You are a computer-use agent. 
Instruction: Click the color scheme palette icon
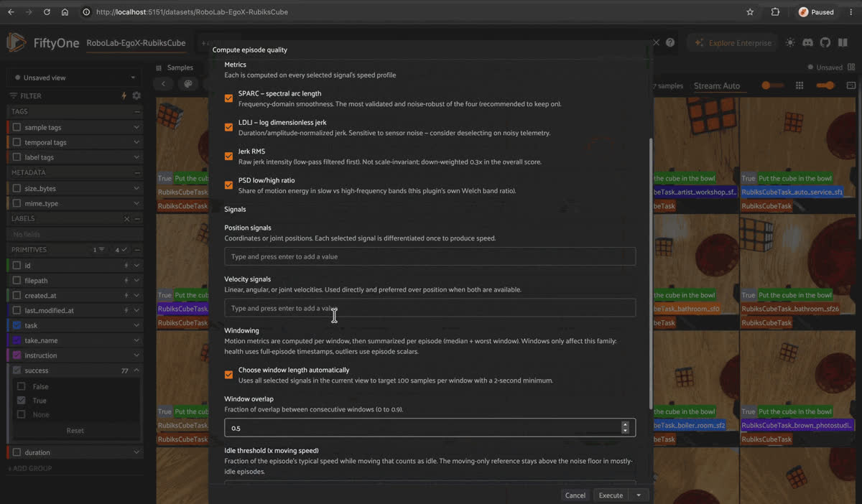pos(188,84)
